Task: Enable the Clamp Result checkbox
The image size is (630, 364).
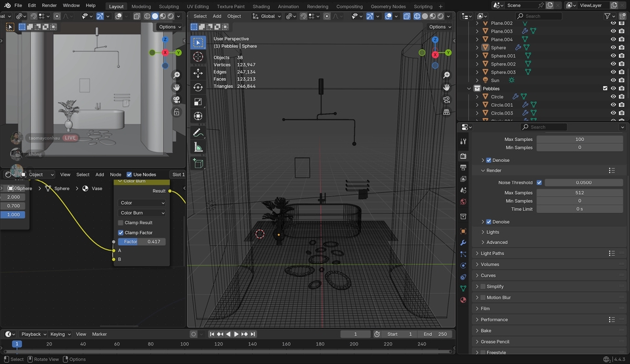Action: 121,223
